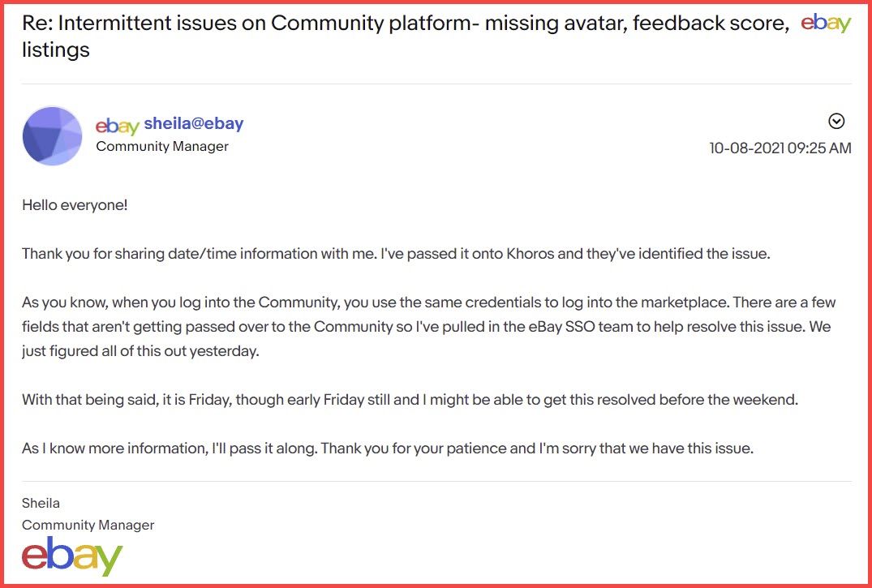Click 'Community Manager' in the signature

88,525
